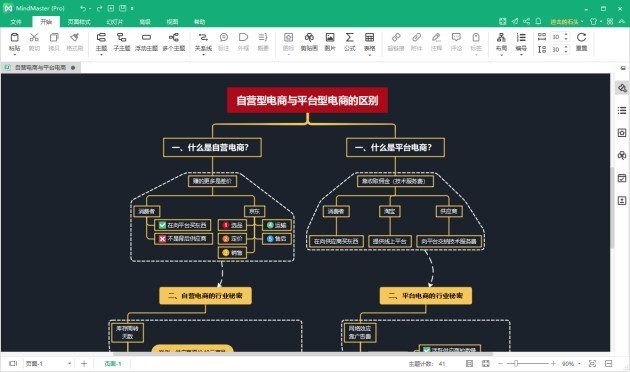
Task: Switch to the Page Style ribbon tab
Action: point(79,22)
